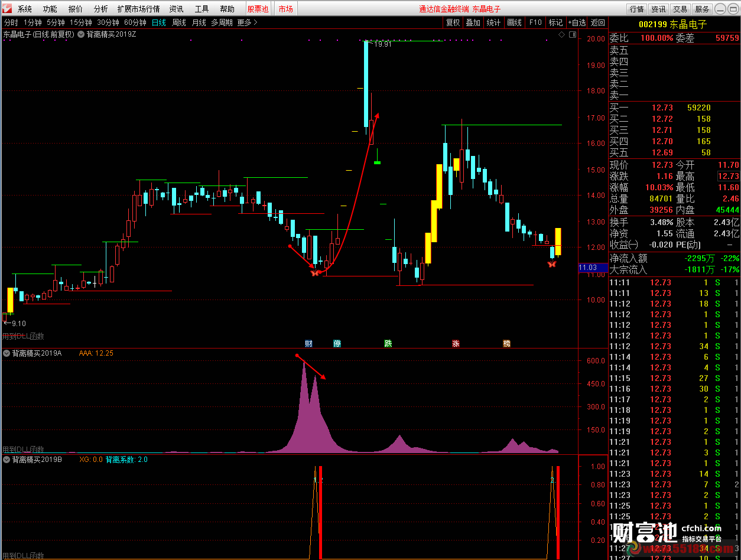Expand the 更多 periods list
Screen dimensions: 741x560
(247, 22)
